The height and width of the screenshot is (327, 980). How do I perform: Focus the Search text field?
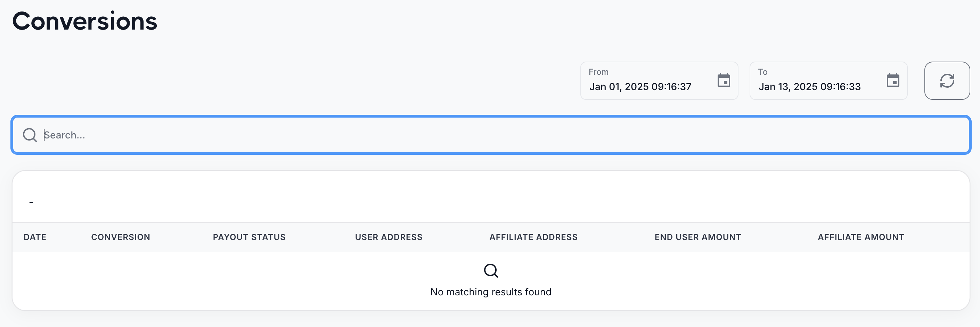pos(495,135)
